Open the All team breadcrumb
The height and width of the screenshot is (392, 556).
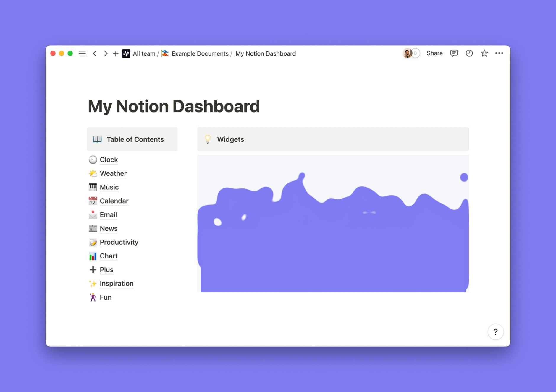click(x=144, y=53)
